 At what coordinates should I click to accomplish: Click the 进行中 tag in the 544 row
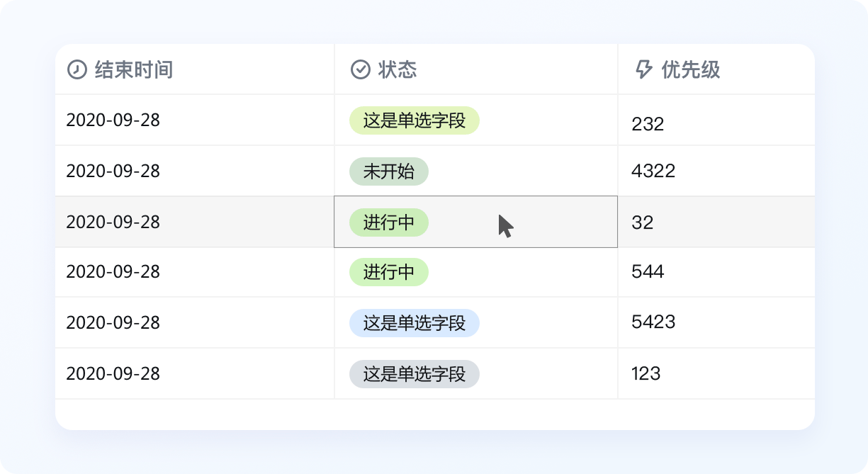tap(388, 272)
